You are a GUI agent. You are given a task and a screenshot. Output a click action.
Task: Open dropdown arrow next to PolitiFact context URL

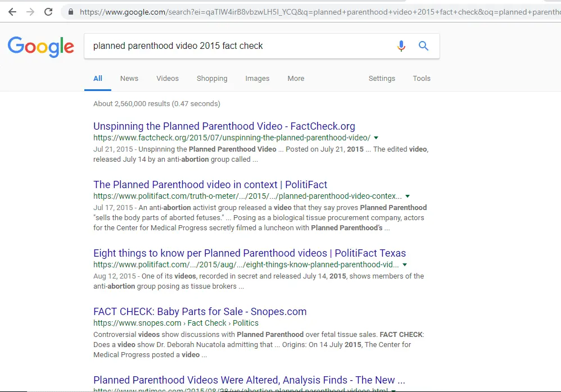[x=408, y=197]
